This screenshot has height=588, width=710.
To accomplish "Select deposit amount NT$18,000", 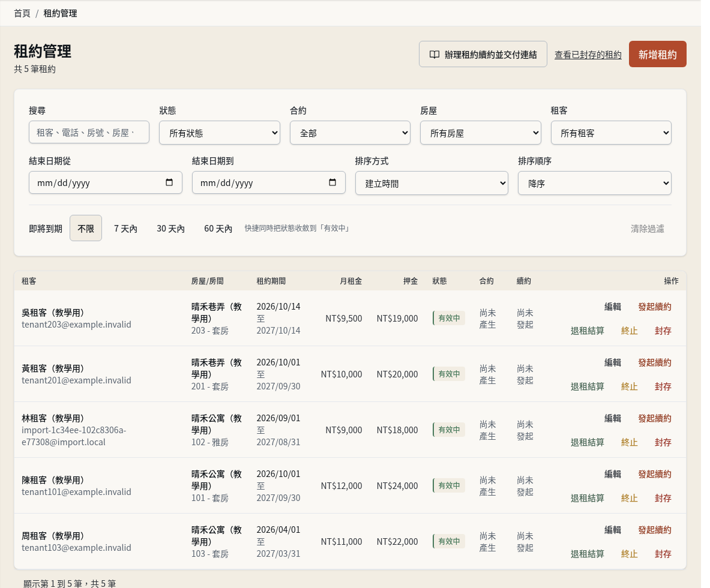I will click(397, 430).
